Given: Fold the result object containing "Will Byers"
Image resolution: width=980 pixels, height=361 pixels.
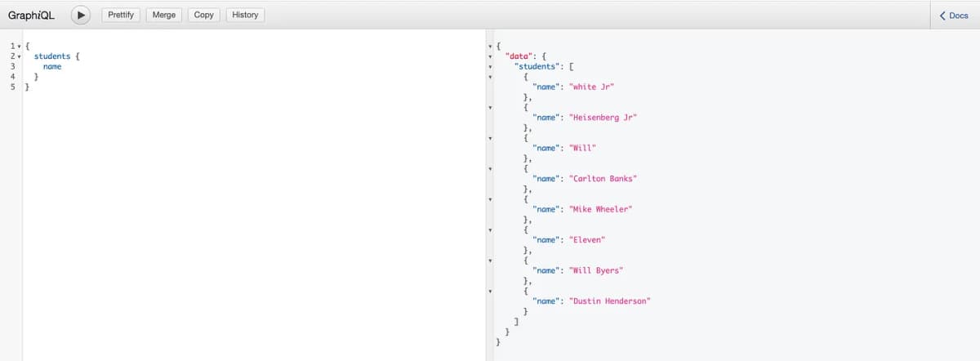Looking at the screenshot, I should coord(490,261).
